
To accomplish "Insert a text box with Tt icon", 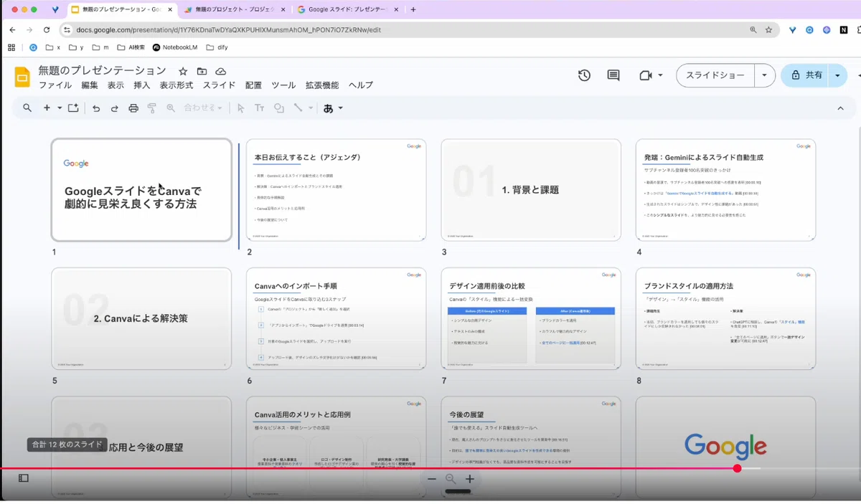I will click(259, 108).
